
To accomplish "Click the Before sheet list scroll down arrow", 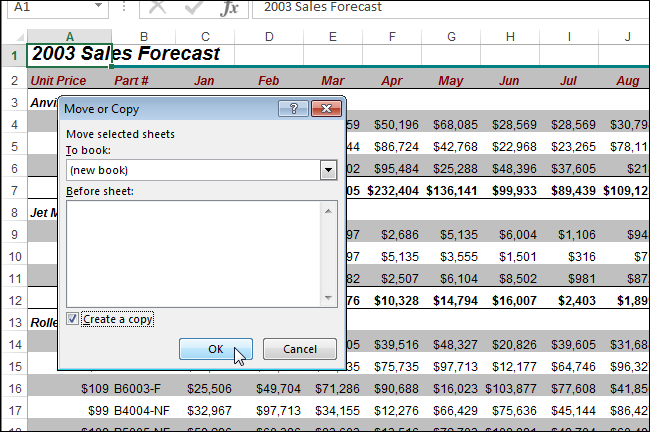I will tap(328, 297).
